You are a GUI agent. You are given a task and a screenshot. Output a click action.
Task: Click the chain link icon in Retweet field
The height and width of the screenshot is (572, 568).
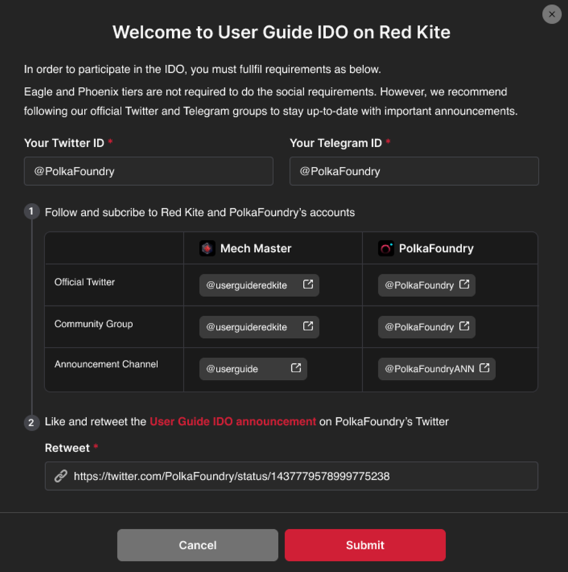coord(61,476)
